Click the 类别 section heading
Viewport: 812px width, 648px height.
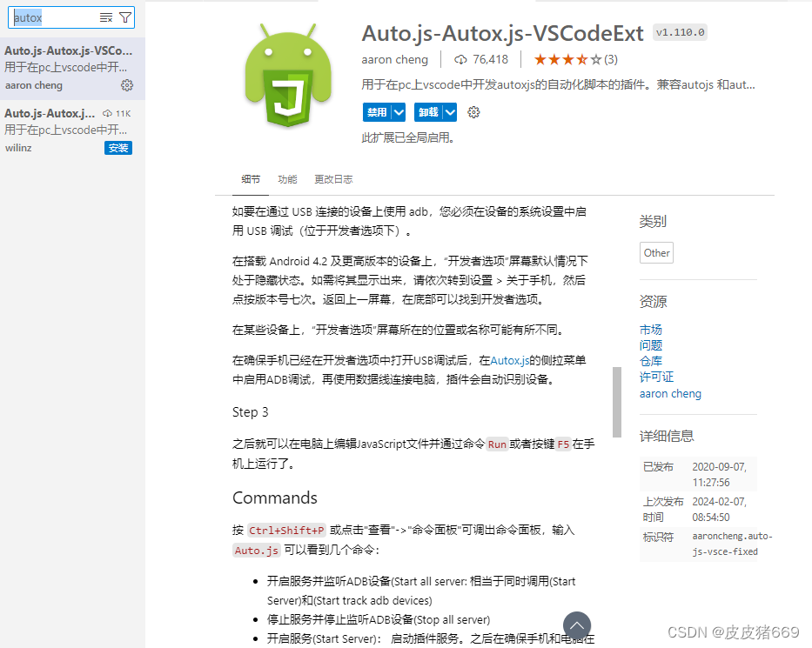[x=653, y=222]
